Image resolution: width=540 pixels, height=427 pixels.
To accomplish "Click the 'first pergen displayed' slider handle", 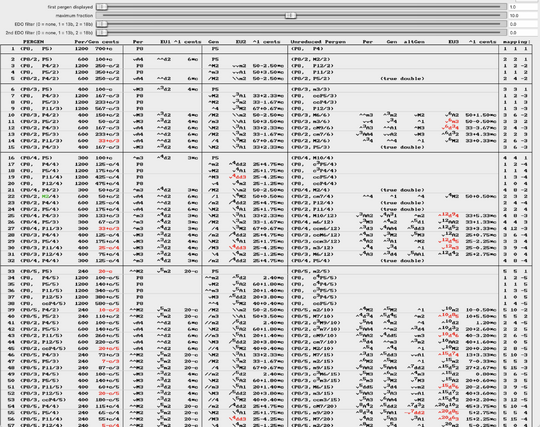I will [102, 7].
